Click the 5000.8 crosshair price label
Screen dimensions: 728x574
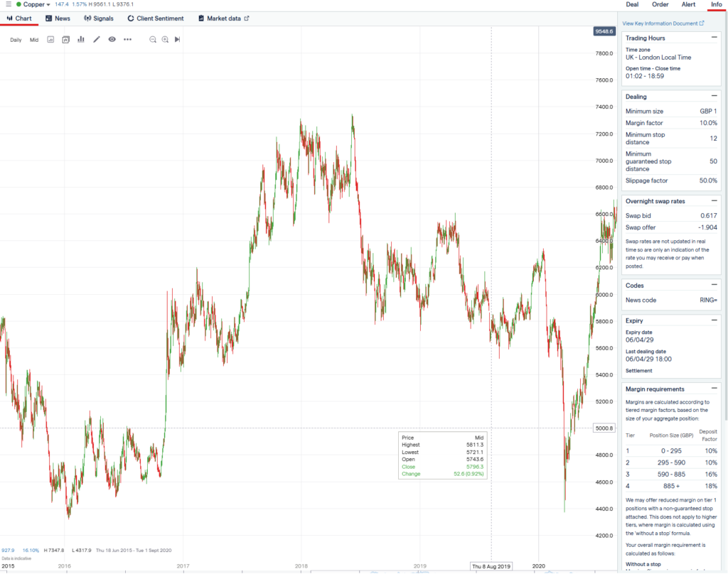(x=604, y=428)
